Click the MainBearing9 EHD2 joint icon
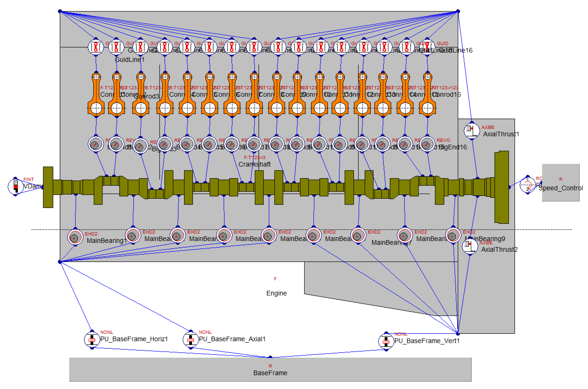 (453, 235)
